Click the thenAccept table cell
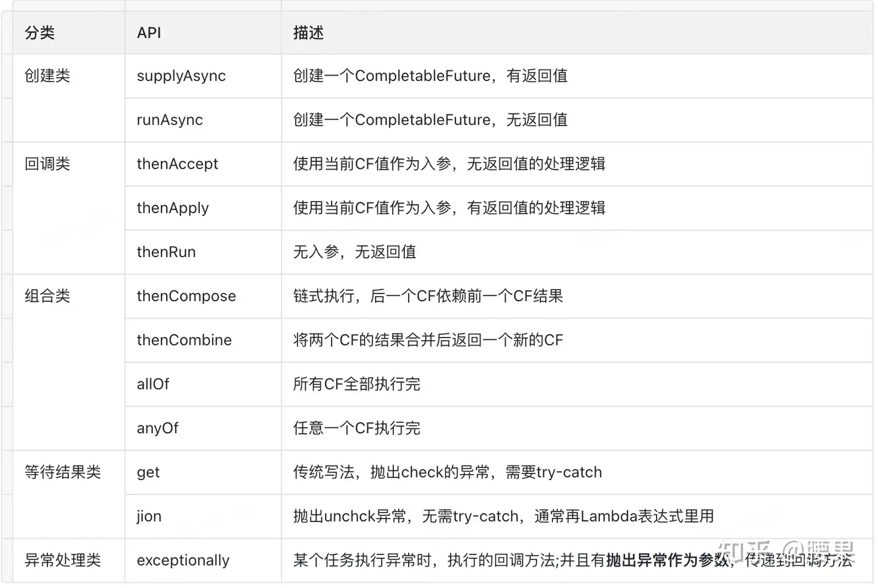This screenshot has height=588, width=878. pos(177,164)
